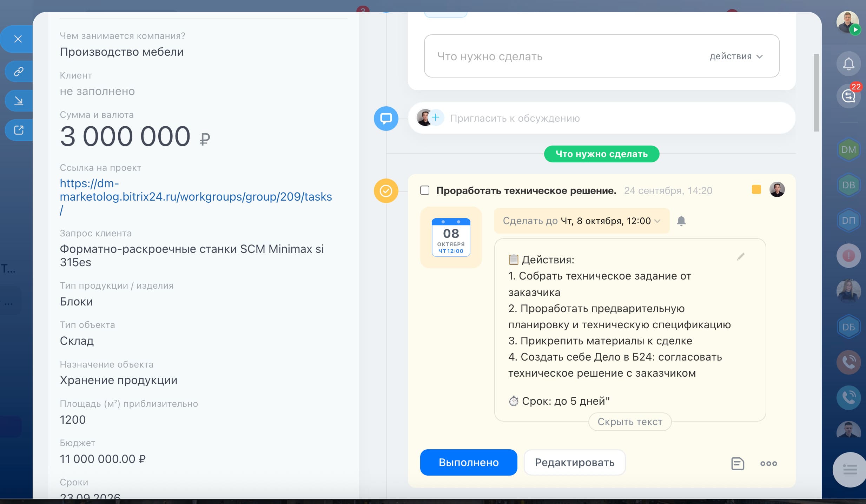Open the chat icon with the 22 badge
866x504 pixels.
coord(848,96)
